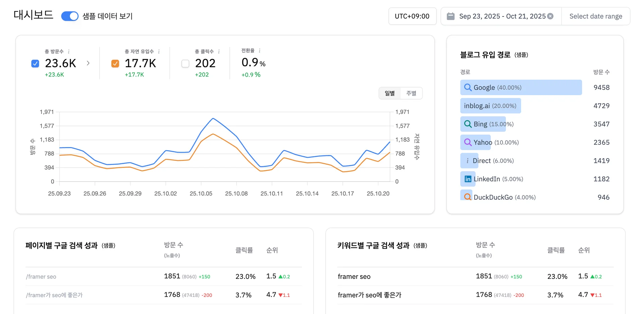Enable the 총 클릭수 checkbox

pyautogui.click(x=185, y=64)
